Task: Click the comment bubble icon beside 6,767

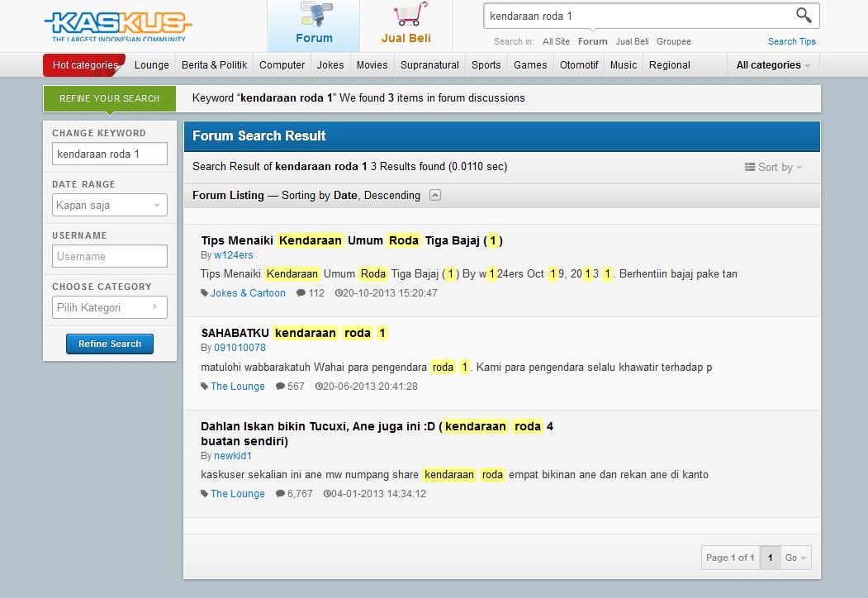Action: (280, 493)
